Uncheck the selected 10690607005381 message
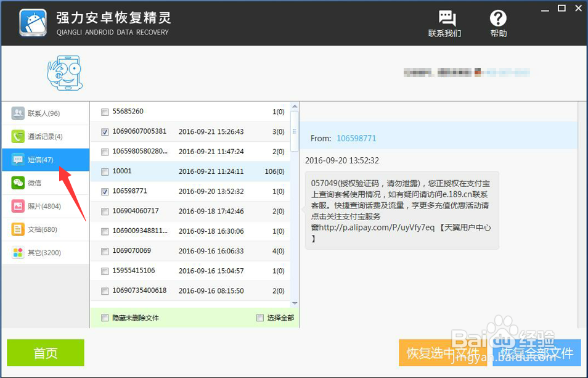This screenshot has height=378, width=588. [x=104, y=131]
